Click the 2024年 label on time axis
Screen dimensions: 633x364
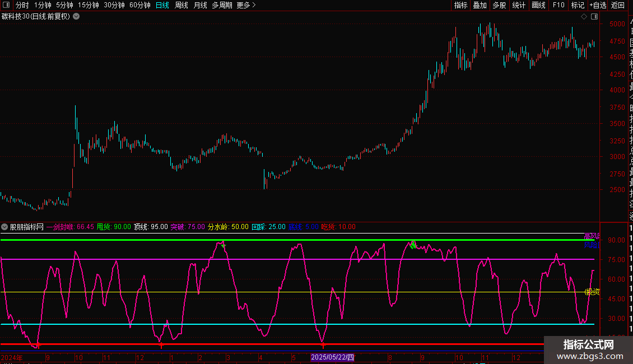tap(12, 357)
